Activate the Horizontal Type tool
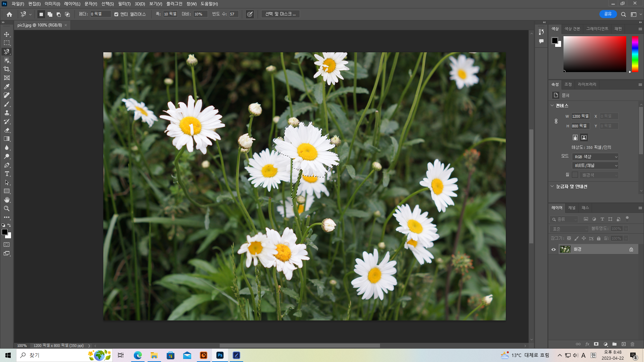 (7, 174)
